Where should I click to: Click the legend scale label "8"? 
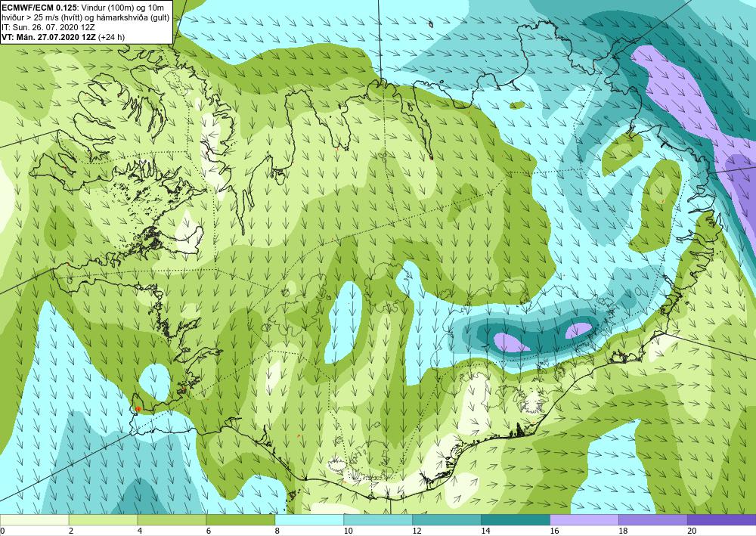tap(277, 531)
